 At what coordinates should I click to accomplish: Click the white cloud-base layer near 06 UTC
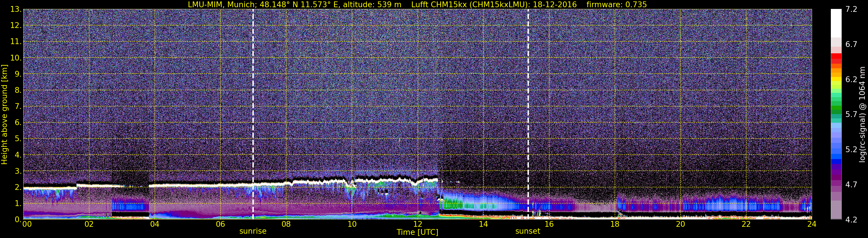tap(220, 185)
